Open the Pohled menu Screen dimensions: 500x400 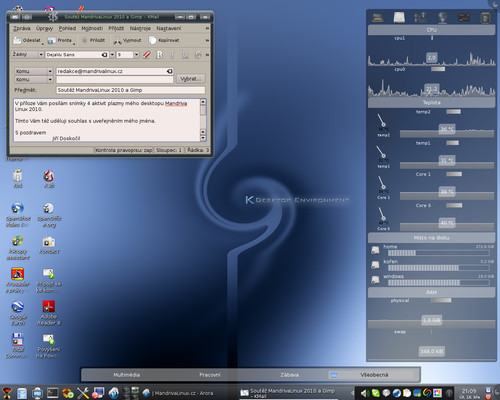coord(67,28)
